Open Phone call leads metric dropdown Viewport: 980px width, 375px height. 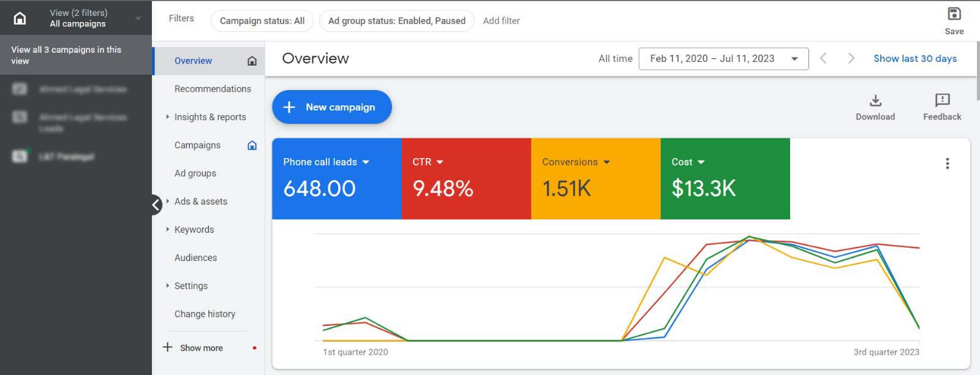pos(366,162)
